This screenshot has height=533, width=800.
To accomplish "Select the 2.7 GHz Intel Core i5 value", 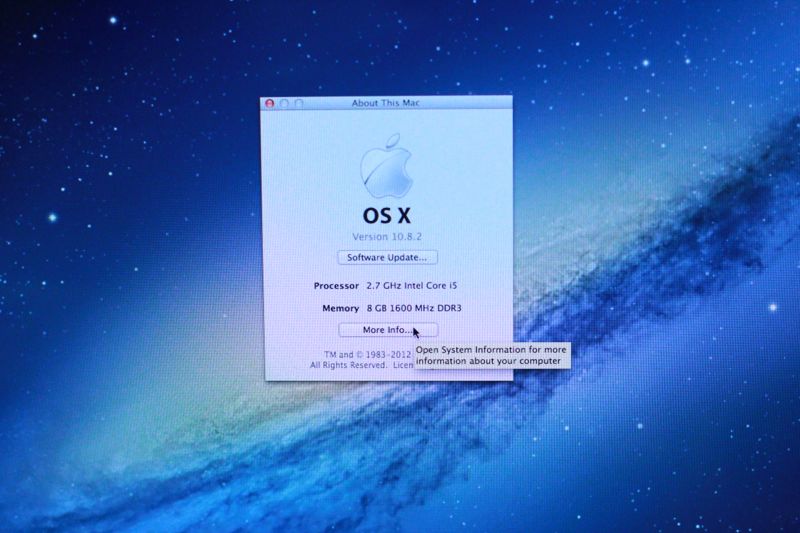I will tap(412, 286).
